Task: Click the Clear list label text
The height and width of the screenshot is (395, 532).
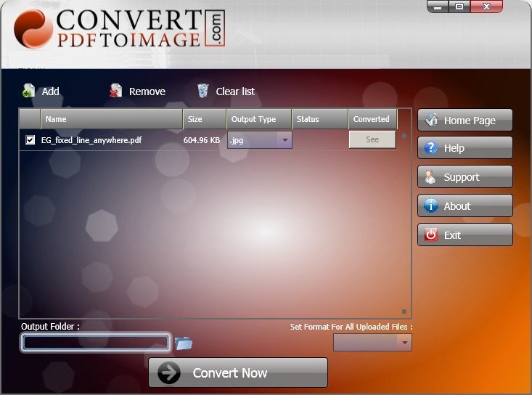Action: tap(235, 91)
